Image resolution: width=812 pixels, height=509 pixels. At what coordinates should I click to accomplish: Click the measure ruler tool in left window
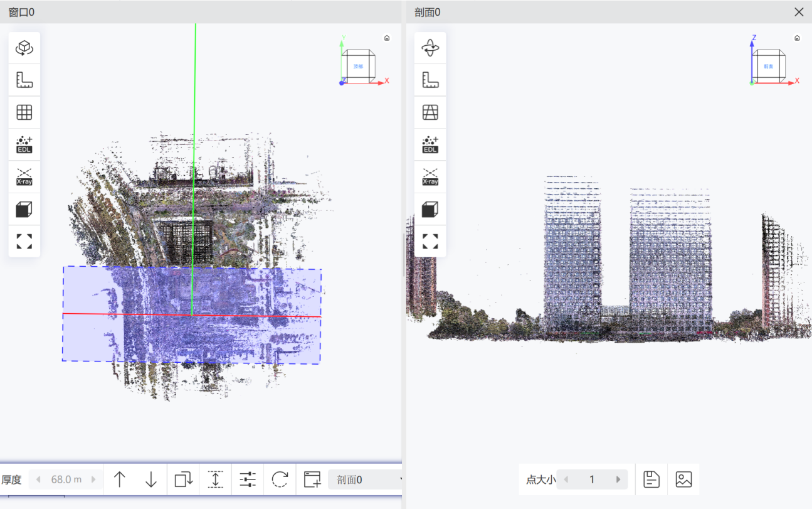(24, 80)
